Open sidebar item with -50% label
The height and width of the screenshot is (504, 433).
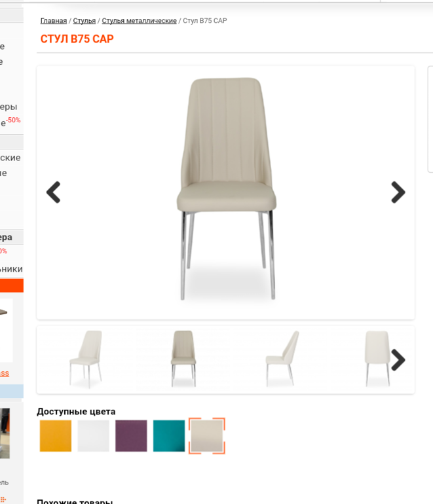tap(10, 122)
